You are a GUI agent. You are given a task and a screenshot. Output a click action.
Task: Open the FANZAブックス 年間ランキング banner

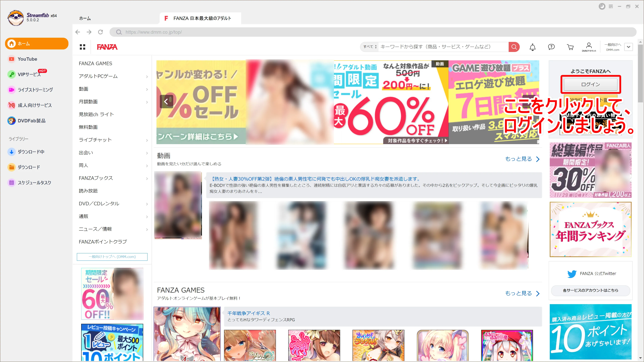(591, 229)
